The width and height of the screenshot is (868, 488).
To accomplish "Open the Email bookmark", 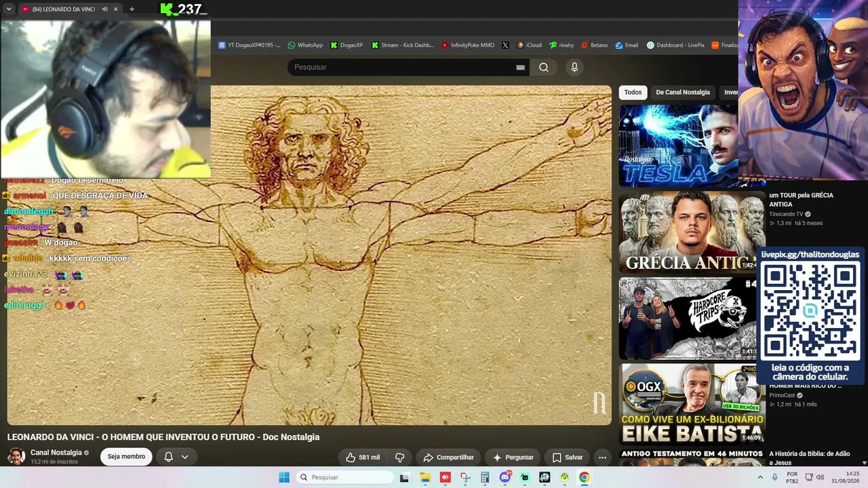I will pos(627,45).
